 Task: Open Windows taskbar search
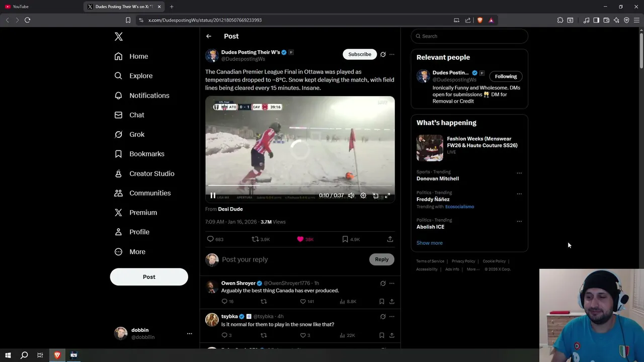tap(24, 355)
